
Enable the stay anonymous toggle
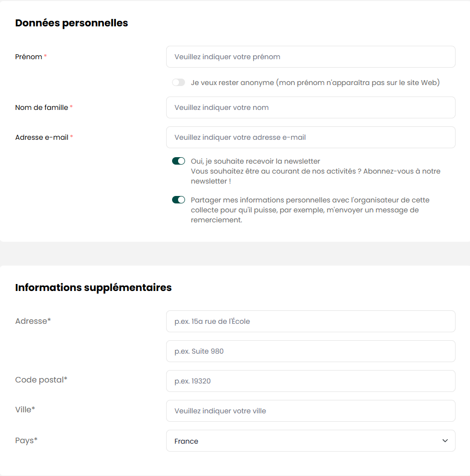tap(179, 83)
